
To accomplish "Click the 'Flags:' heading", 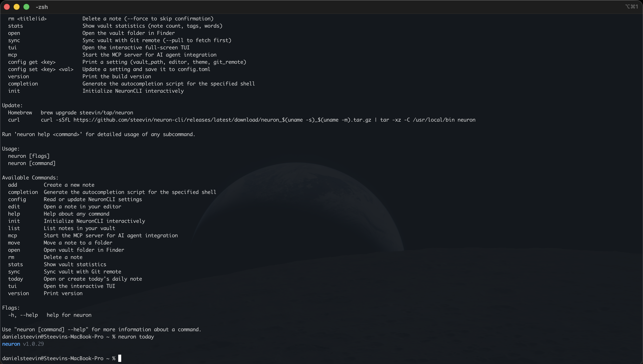I will [x=11, y=308].
